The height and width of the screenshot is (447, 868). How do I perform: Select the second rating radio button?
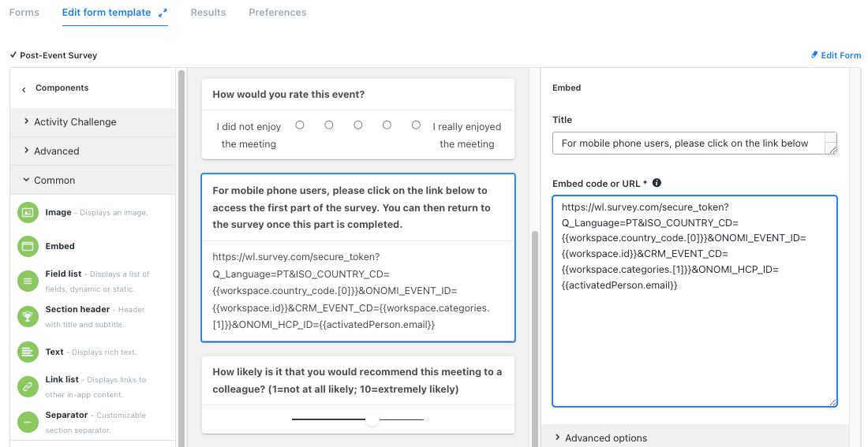pos(329,125)
